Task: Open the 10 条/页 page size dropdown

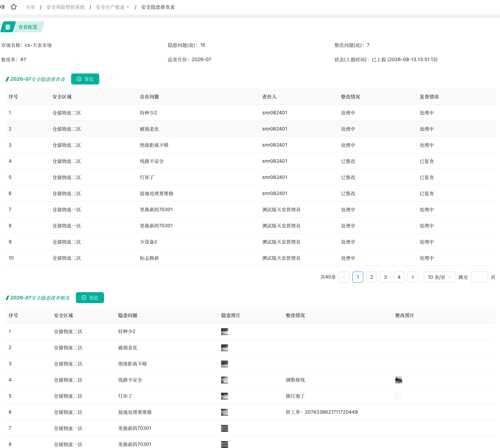Action: click(x=440, y=277)
